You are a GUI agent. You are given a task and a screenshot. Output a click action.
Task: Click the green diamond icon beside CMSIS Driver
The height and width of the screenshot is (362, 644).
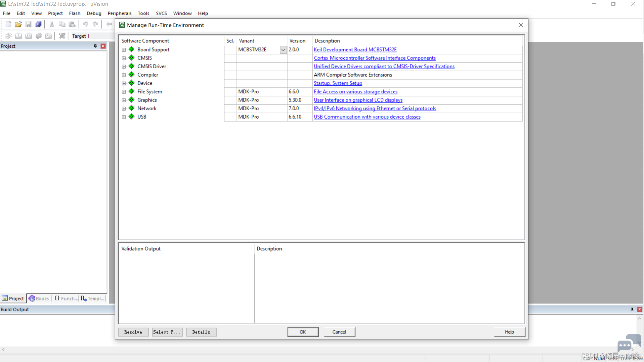(131, 66)
